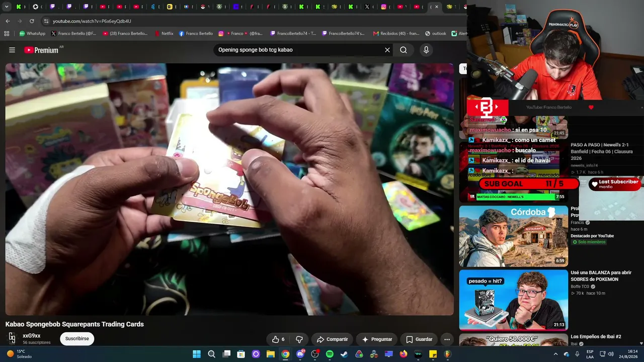This screenshot has height=362, width=644.
Task: Dislike the video with thumbs down
Action: coord(299,339)
